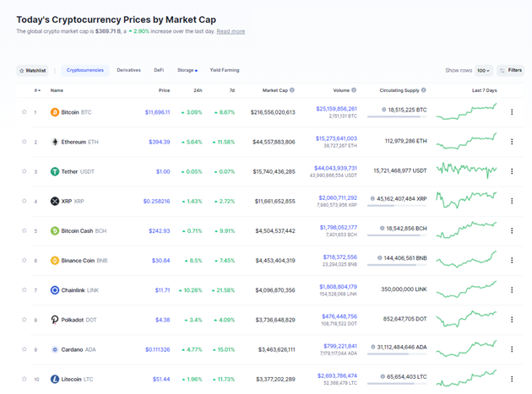Screen dimensions: 532x394
Task: Click info icon beside 31,112,484,646 ADA supply
Action: (x=373, y=347)
